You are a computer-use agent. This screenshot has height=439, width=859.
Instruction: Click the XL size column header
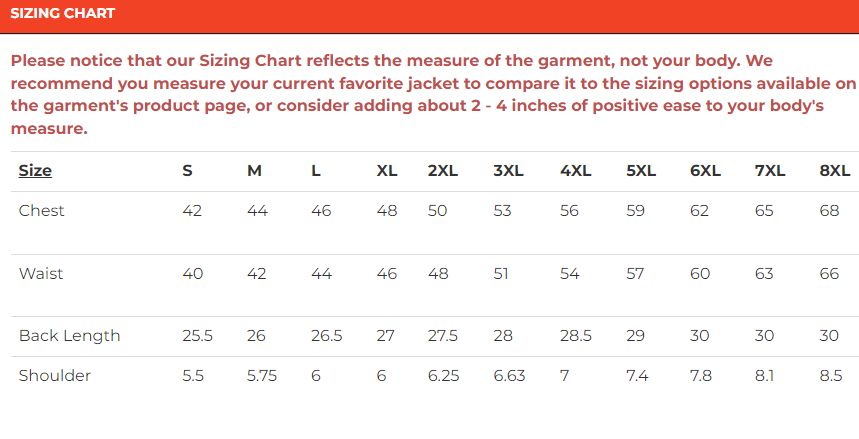387,170
